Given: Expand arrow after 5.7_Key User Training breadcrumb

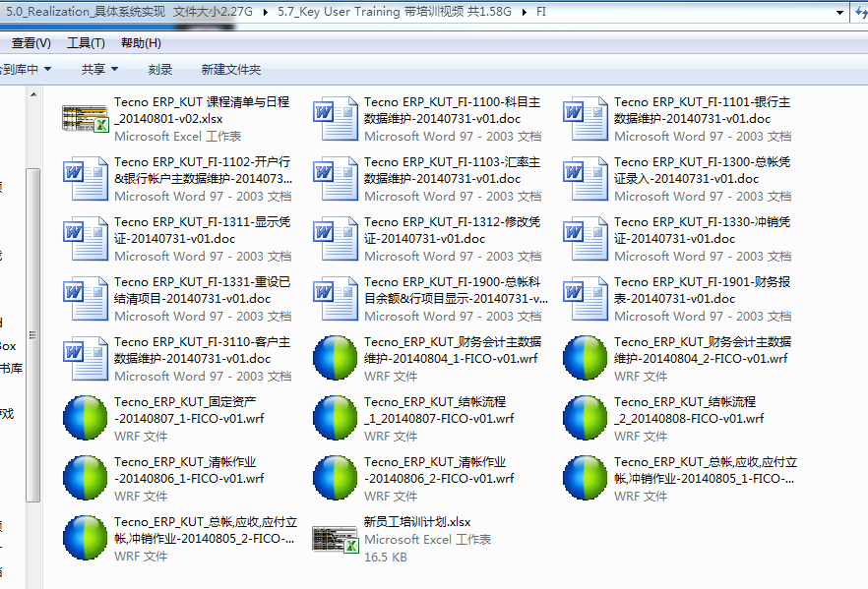Looking at the screenshot, I should click(524, 12).
